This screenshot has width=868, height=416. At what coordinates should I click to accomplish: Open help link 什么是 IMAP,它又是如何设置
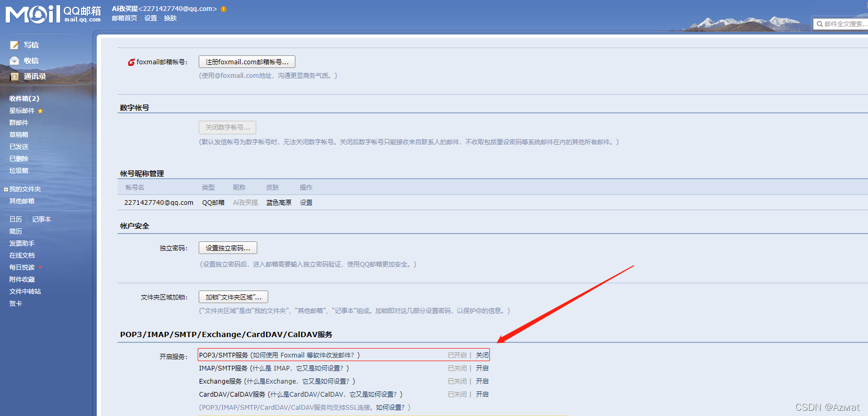pos(298,368)
